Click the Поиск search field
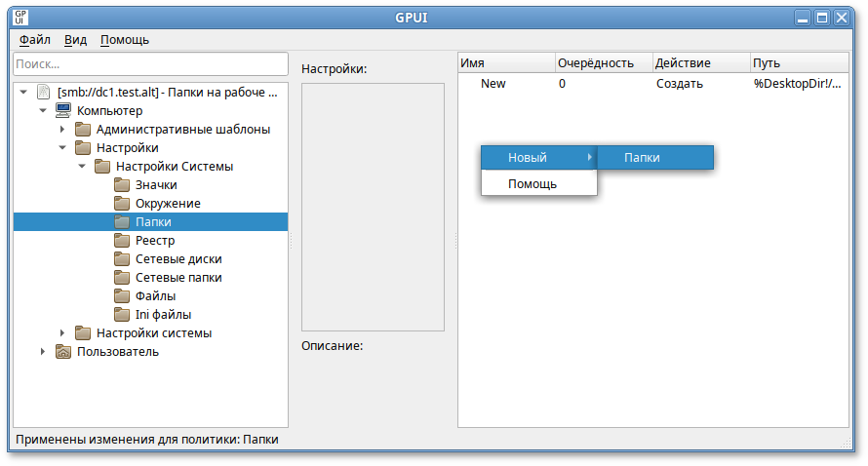Viewport: 868px width, 466px height. pos(150,64)
